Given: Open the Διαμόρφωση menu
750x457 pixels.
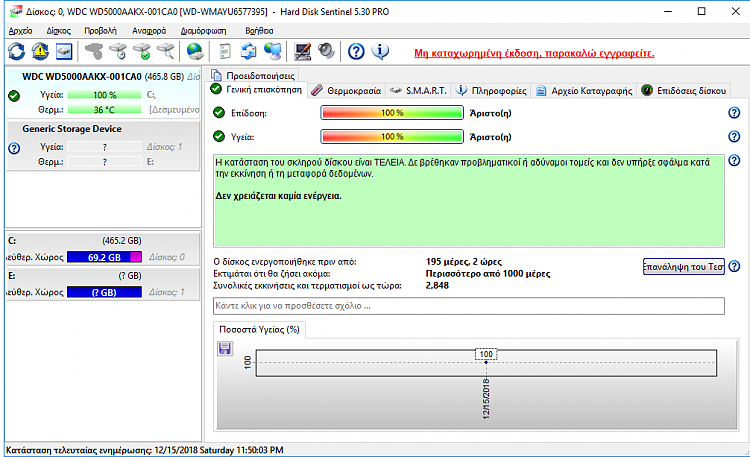Looking at the screenshot, I should [x=203, y=31].
